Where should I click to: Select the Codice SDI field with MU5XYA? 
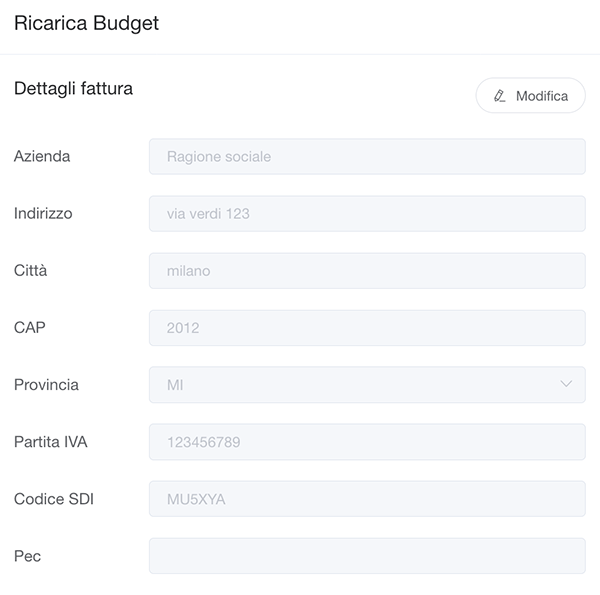366,499
